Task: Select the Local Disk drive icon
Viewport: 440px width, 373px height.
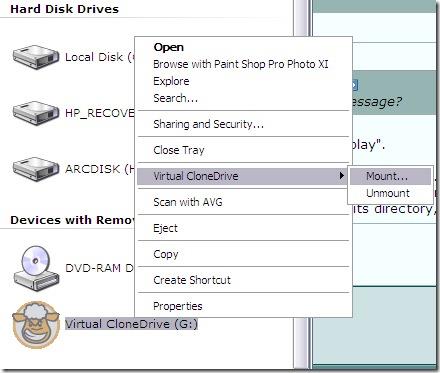Action: [36, 57]
